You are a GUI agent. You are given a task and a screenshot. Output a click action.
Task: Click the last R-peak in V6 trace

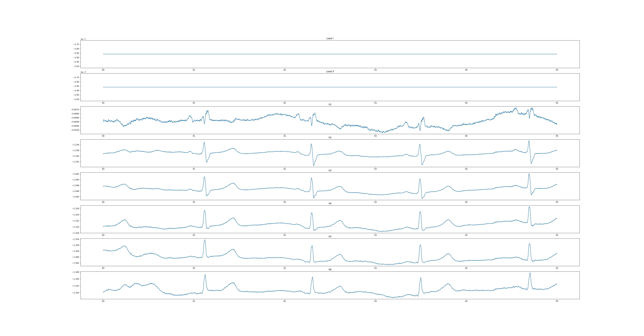click(x=530, y=273)
